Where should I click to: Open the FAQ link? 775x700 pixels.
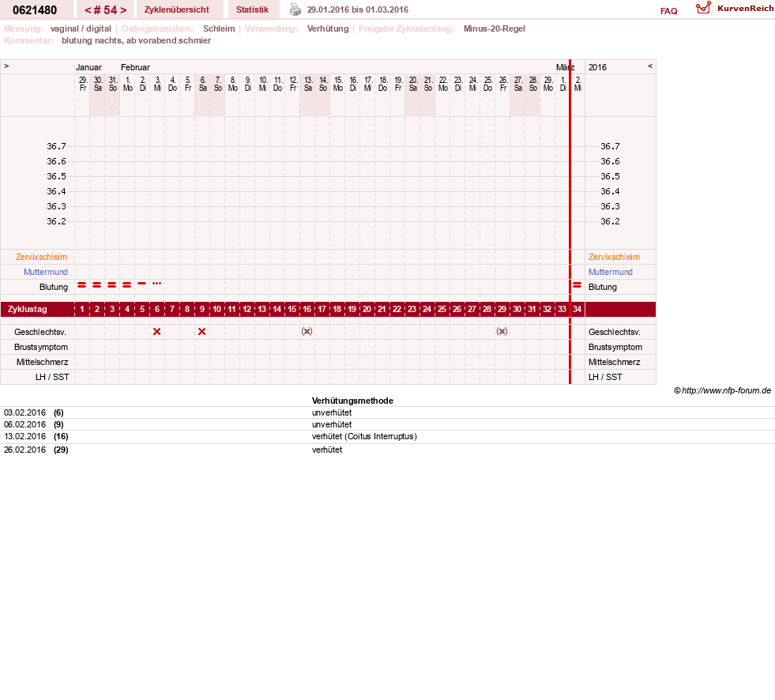point(668,11)
